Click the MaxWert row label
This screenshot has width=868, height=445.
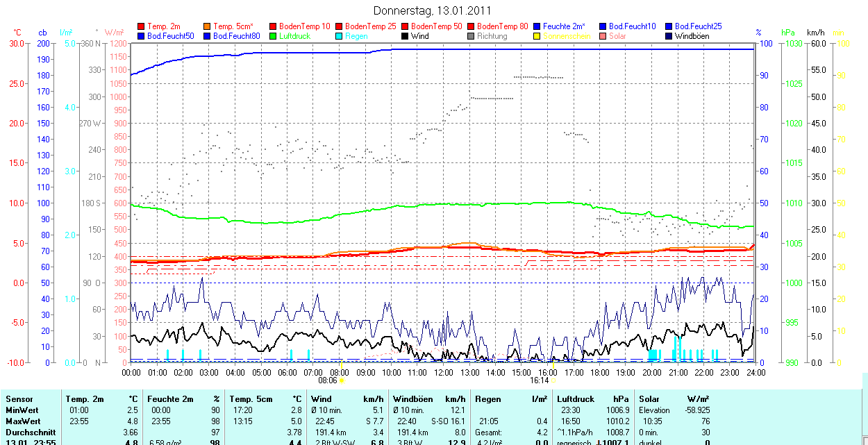[23, 421]
